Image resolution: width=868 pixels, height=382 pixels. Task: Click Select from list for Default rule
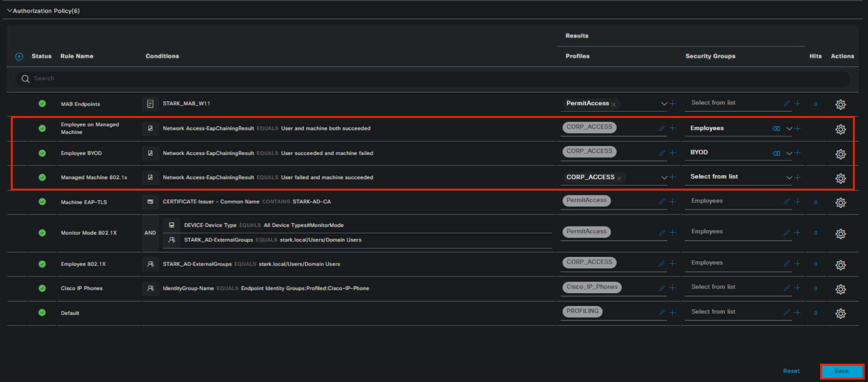pyautogui.click(x=713, y=312)
